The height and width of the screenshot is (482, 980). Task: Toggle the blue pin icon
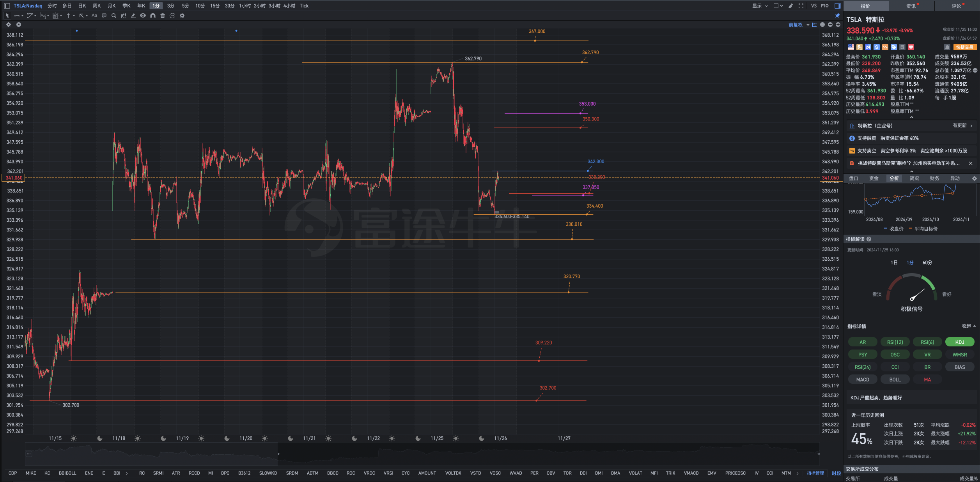click(x=837, y=16)
